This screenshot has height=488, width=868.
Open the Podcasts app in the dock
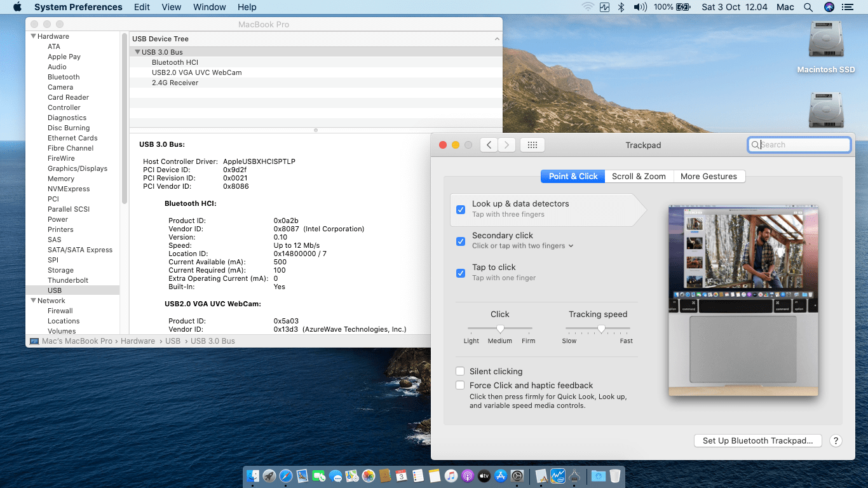(x=468, y=476)
